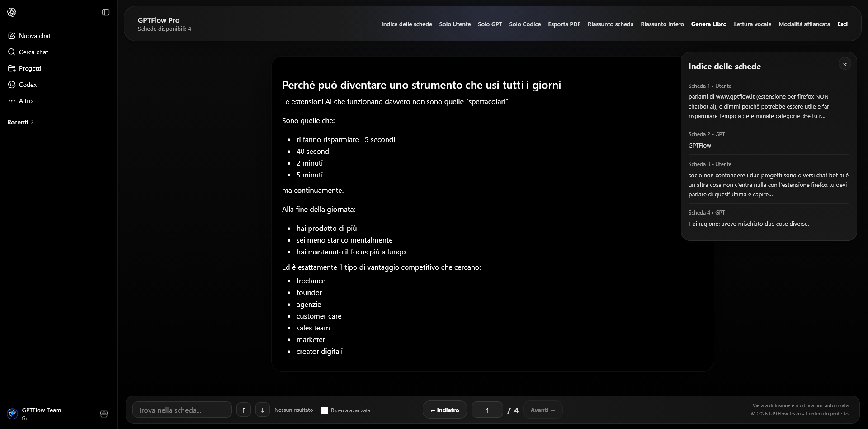Click the bullet item customer care

(x=319, y=316)
